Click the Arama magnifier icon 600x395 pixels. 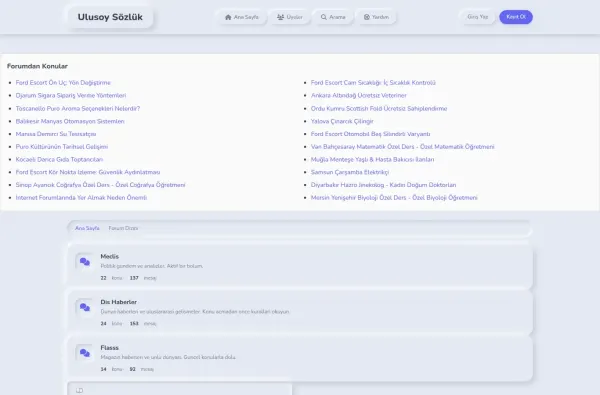tap(324, 17)
